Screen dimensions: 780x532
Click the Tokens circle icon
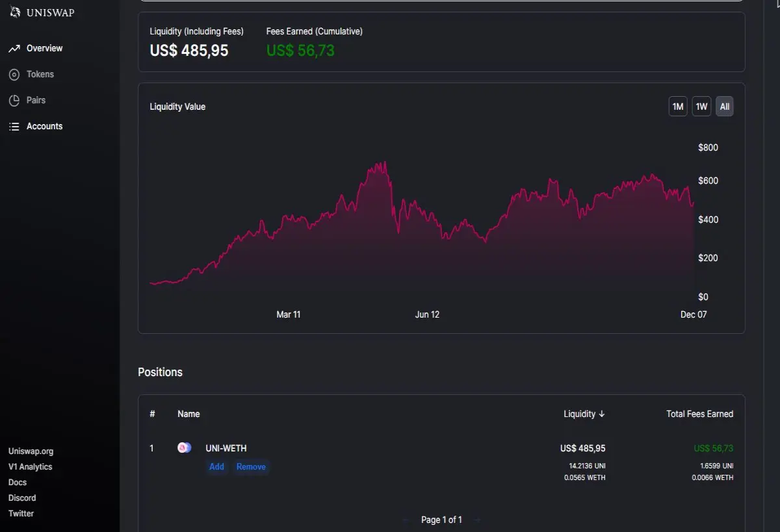pyautogui.click(x=14, y=75)
